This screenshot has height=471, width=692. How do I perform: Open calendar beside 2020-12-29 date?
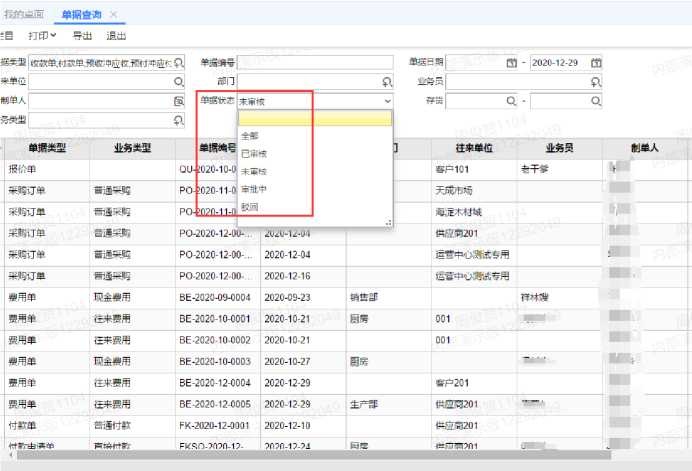pos(596,63)
